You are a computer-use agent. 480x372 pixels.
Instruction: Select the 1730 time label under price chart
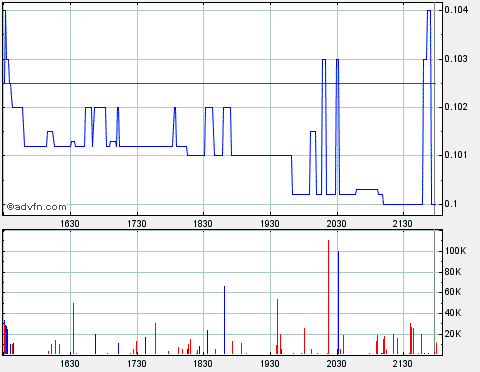pyautogui.click(x=137, y=224)
